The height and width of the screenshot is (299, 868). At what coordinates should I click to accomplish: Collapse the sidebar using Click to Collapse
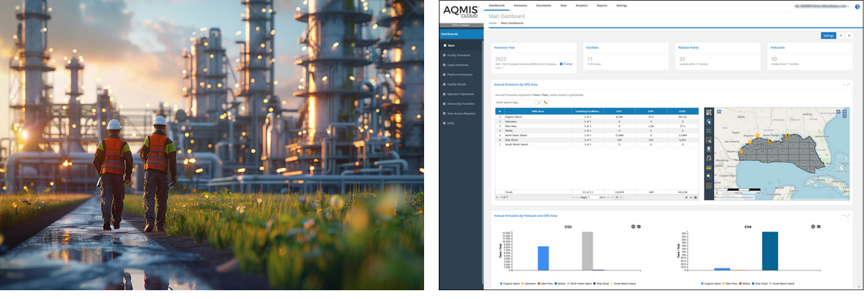point(460,25)
